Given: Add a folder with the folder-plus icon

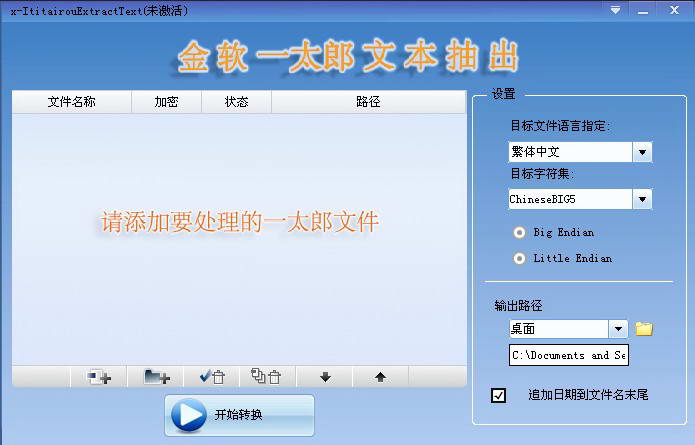Looking at the screenshot, I should pyautogui.click(x=156, y=377).
